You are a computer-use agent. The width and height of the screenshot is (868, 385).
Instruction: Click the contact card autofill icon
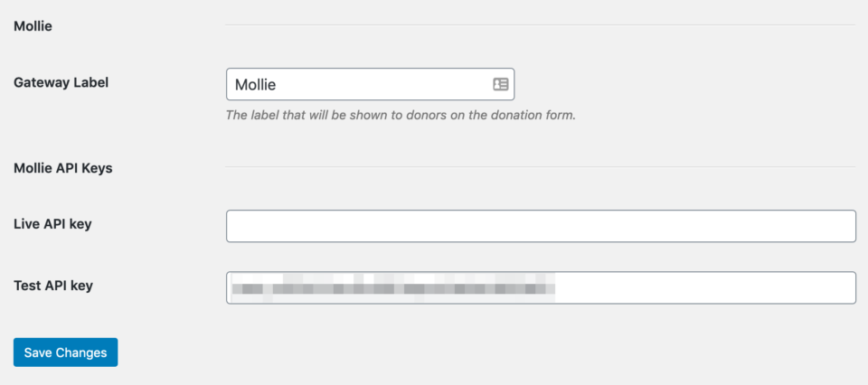click(500, 84)
